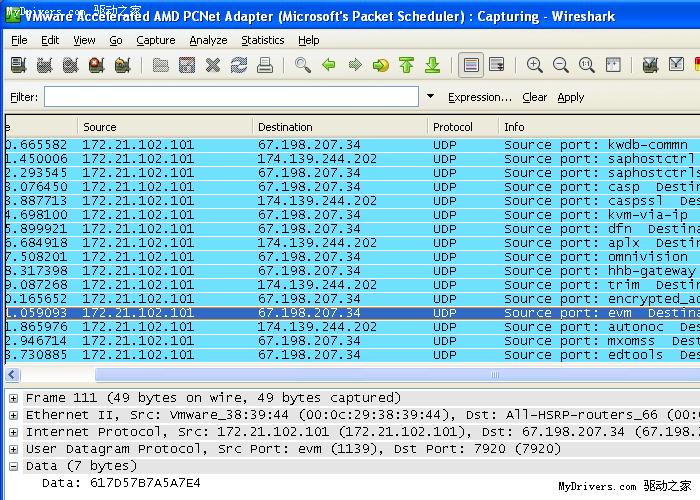Click inside the Filter input field
The height and width of the screenshot is (500, 700).
coord(230,97)
